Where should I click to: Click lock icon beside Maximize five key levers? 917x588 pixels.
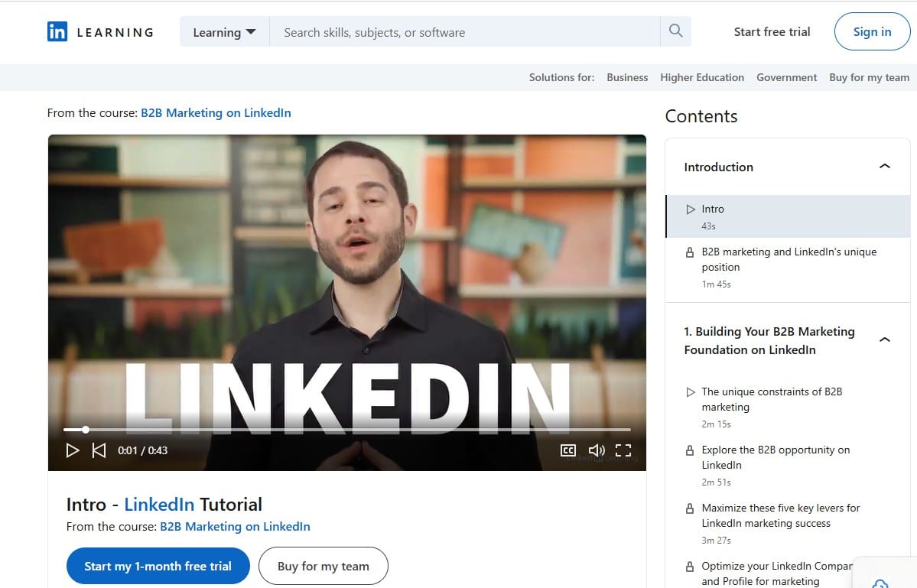690,508
